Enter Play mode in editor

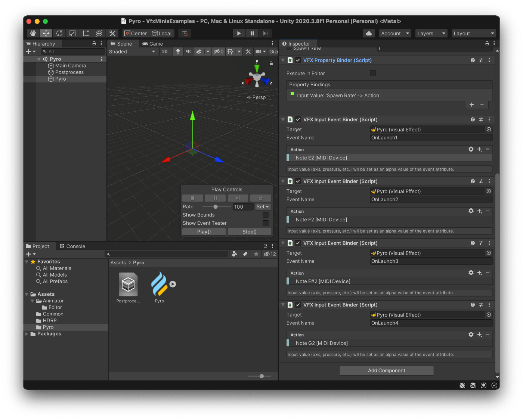239,33
